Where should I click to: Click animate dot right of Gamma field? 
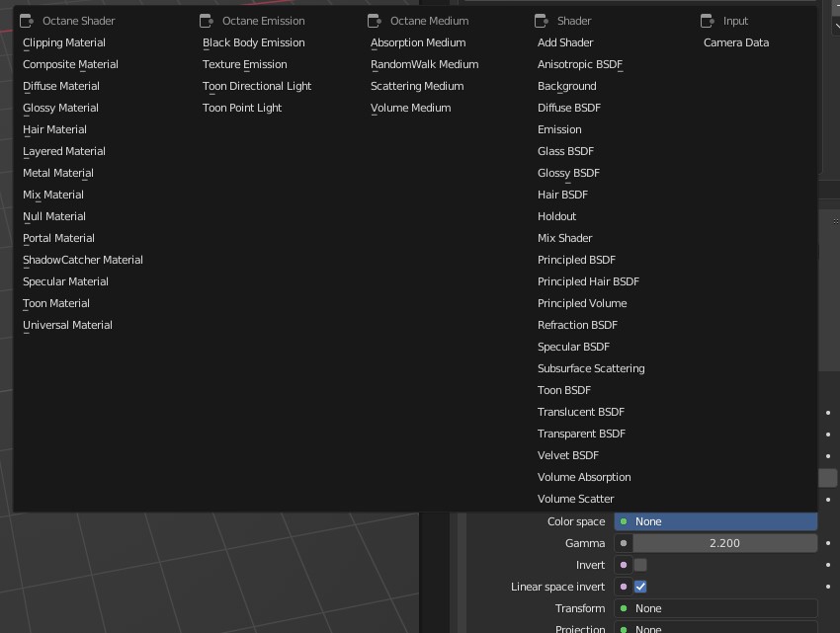pos(828,543)
